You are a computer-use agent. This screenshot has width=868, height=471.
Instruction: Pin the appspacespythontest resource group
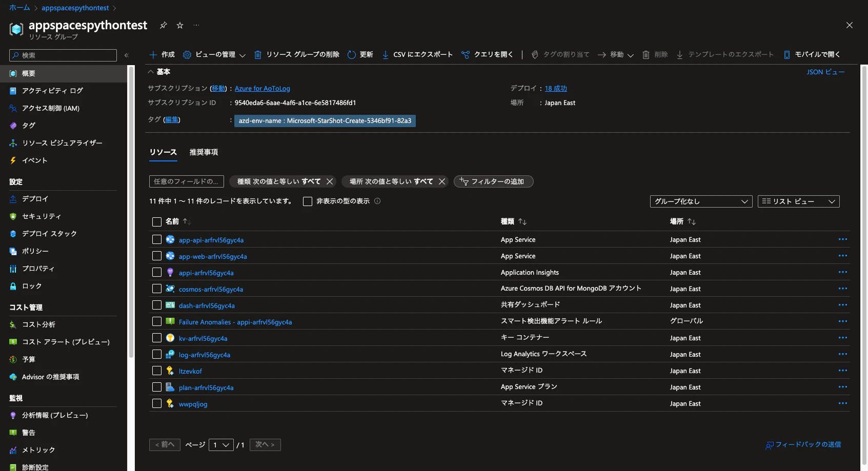(163, 25)
